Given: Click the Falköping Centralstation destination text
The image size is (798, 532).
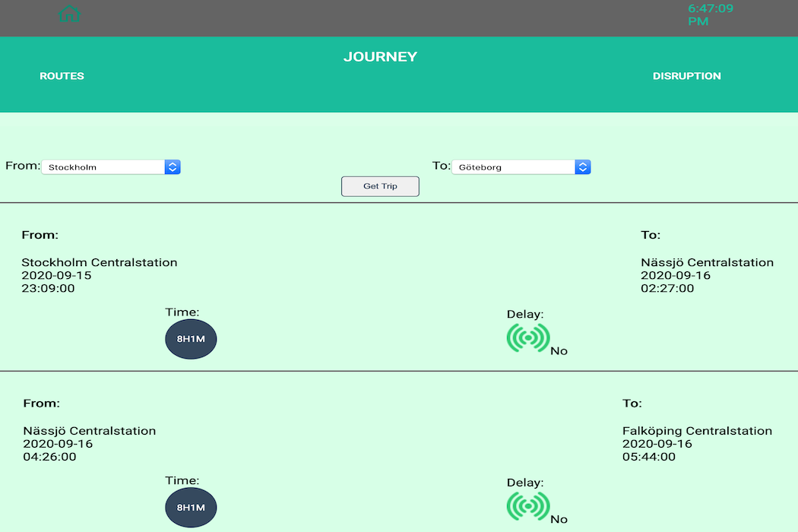Looking at the screenshot, I should click(697, 431).
